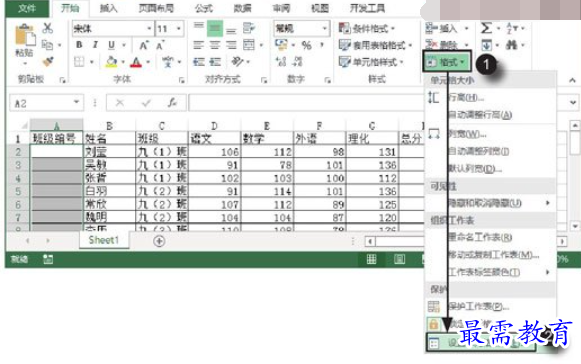
Task: Align text to the left
Action: 199,45
